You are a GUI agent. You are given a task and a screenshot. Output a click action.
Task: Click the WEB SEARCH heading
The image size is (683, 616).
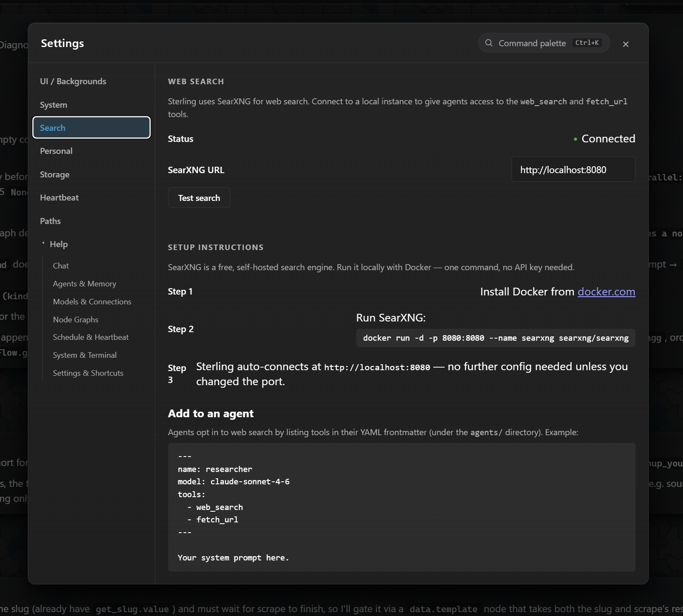[196, 81]
